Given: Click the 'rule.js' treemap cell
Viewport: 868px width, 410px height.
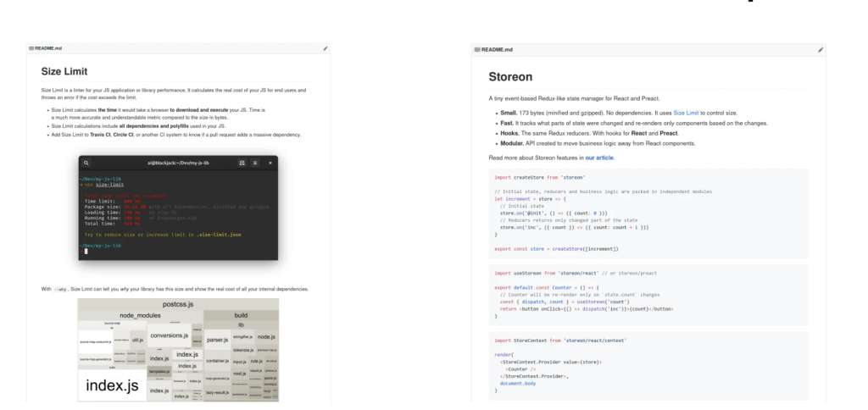Looking at the screenshot, I should click(x=257, y=362).
